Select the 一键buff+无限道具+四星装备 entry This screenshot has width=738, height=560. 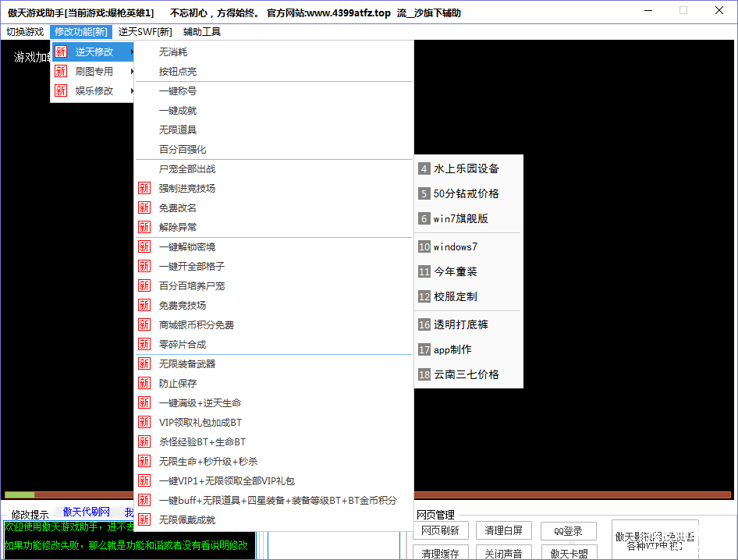pos(274,500)
